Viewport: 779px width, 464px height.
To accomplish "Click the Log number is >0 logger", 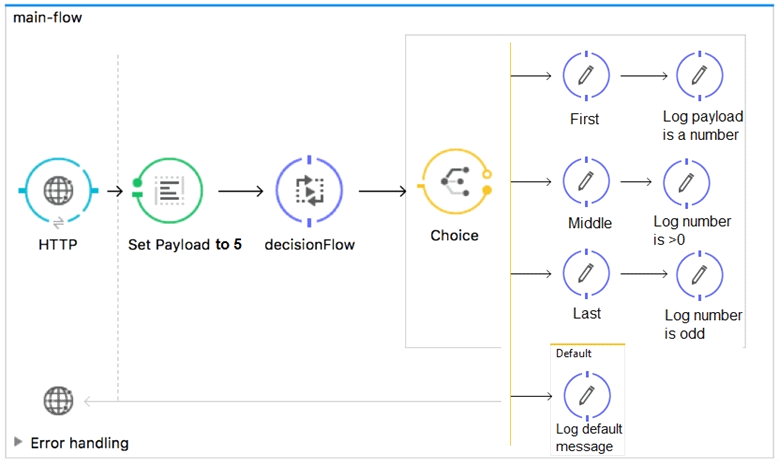I will [687, 183].
